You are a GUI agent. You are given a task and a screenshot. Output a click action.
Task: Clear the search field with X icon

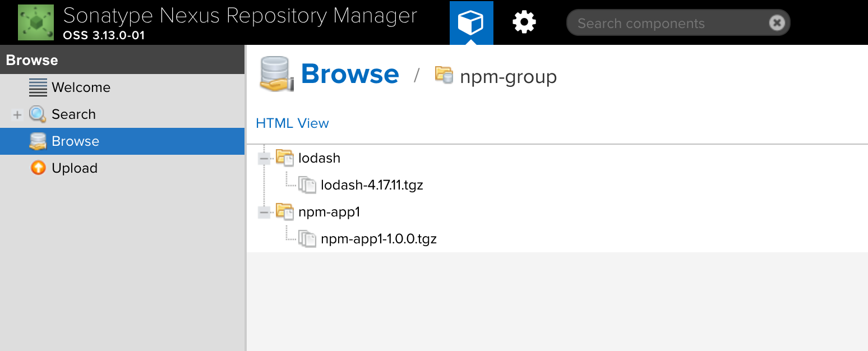tap(777, 23)
